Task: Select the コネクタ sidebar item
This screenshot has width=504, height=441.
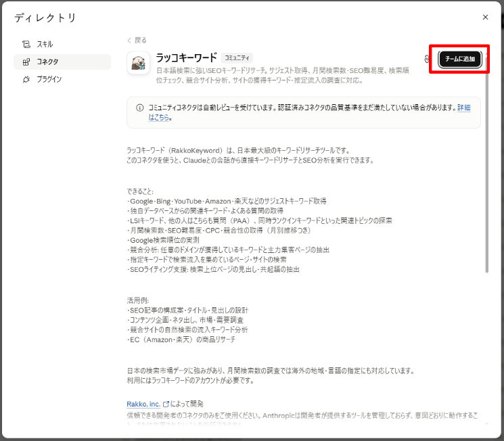Action: (x=62, y=62)
